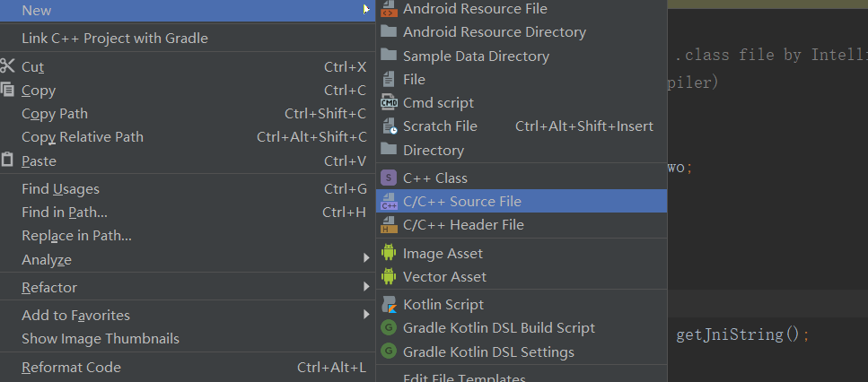Select the highlighted C/C++ Source File item
The image size is (868, 382).
pyautogui.click(x=522, y=201)
